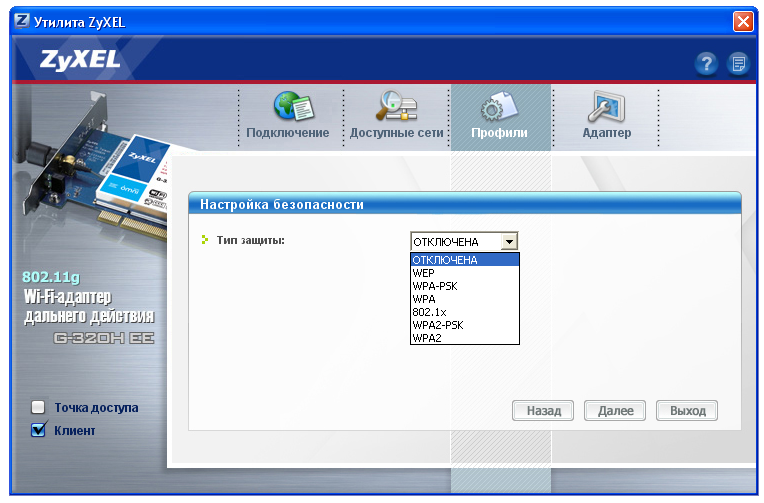Choose WPA-PSK from the list
The height and width of the screenshot is (503, 764).
pyautogui.click(x=465, y=286)
